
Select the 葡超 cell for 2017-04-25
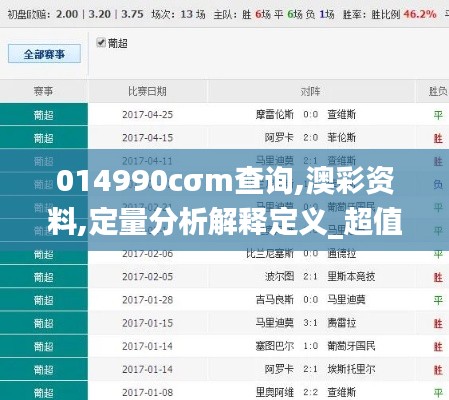44,115
